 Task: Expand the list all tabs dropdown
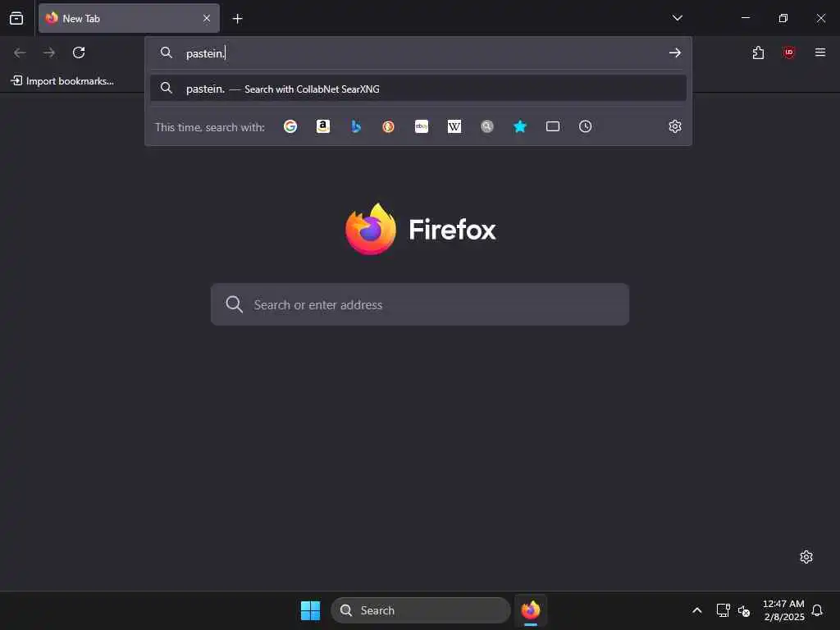tap(677, 18)
